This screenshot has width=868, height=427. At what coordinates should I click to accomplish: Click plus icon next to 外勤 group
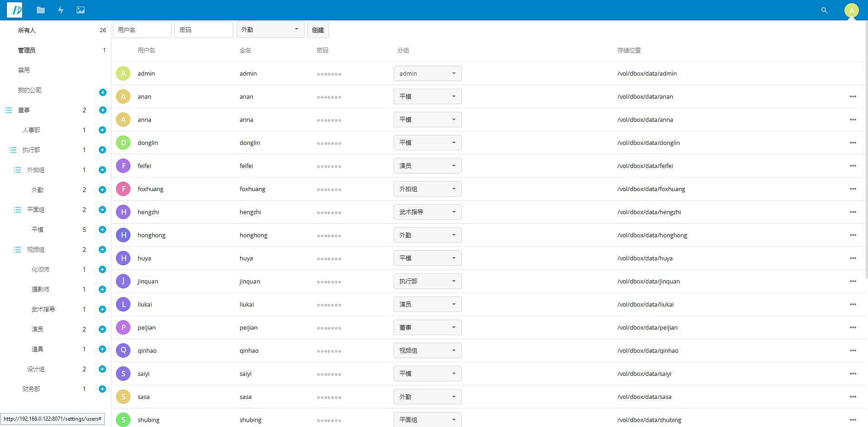(x=102, y=190)
